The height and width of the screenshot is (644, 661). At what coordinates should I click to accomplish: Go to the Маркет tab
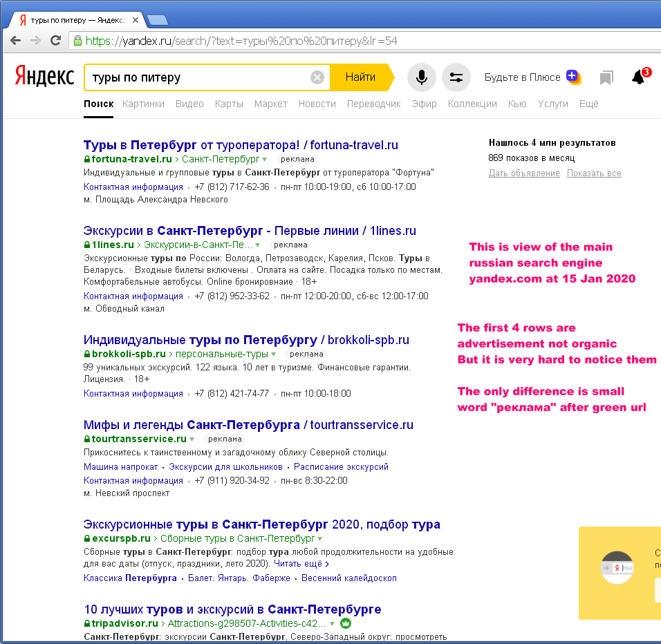coord(270,104)
